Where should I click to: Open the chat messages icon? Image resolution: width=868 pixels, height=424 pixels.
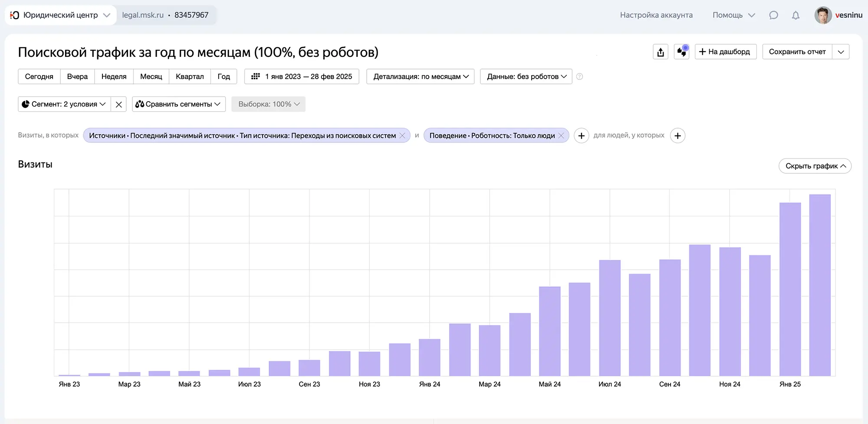pos(773,15)
